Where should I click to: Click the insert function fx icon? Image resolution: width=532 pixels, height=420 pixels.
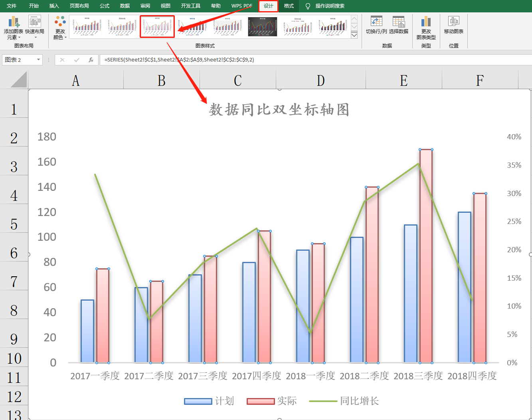tap(91, 60)
